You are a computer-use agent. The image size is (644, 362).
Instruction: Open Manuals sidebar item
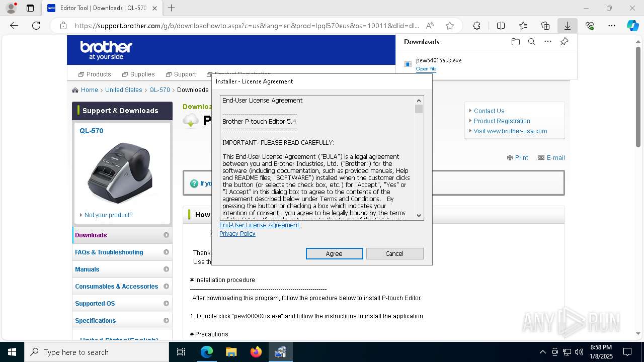122,269
